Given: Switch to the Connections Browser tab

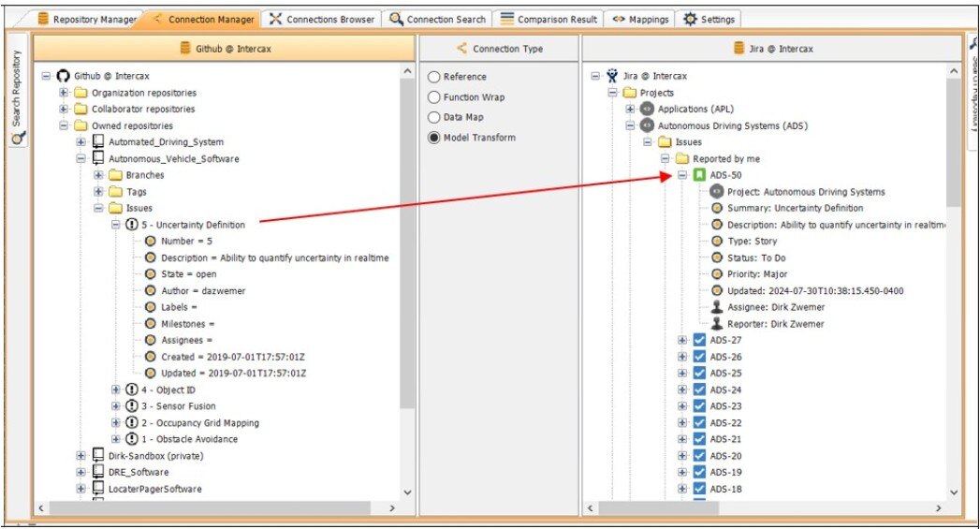Looking at the screenshot, I should (x=322, y=19).
